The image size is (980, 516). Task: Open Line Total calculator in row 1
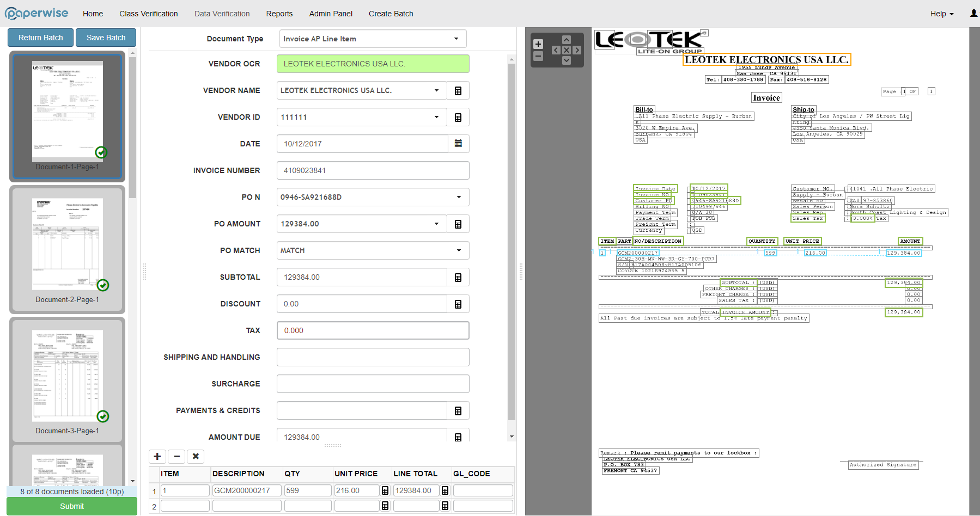pyautogui.click(x=445, y=490)
